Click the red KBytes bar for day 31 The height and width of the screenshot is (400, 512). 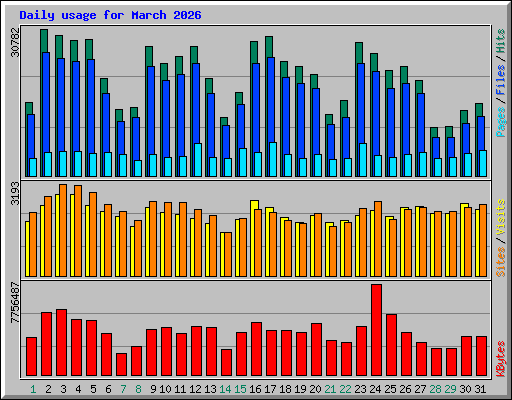tap(481, 356)
